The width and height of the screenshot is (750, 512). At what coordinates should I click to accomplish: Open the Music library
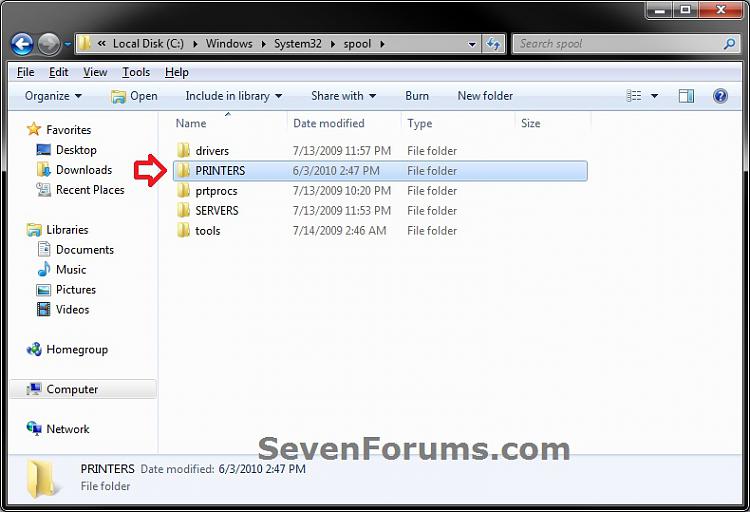71,270
